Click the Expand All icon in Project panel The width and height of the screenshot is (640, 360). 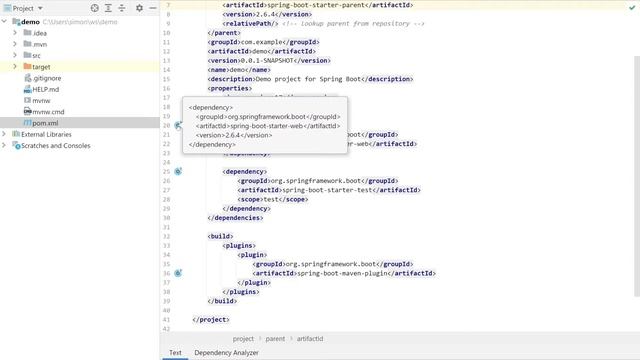(x=108, y=8)
